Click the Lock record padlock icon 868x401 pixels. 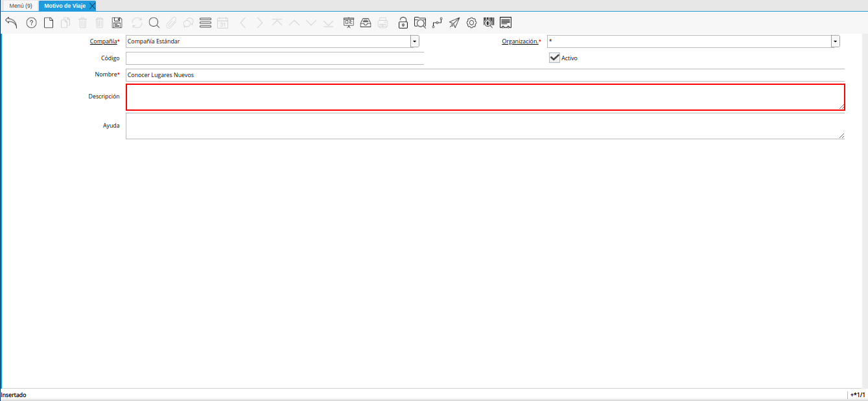click(403, 23)
